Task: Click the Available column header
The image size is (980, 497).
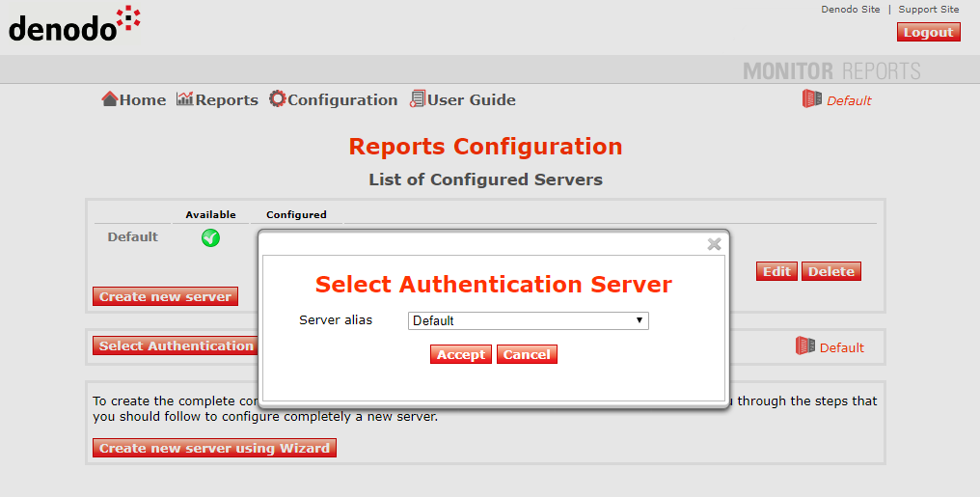Action: coord(210,214)
